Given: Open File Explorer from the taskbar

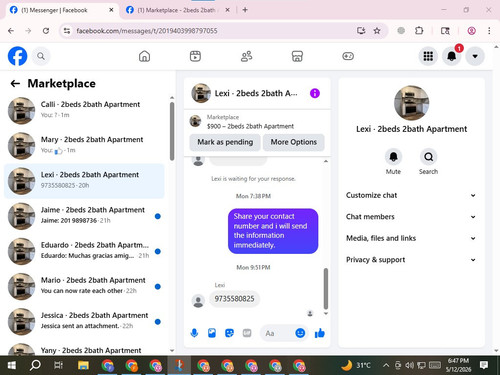Looking at the screenshot, I should coord(83,366).
